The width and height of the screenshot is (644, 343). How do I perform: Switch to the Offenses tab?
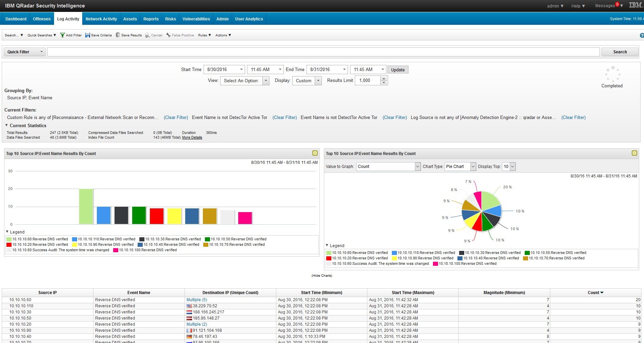click(41, 19)
